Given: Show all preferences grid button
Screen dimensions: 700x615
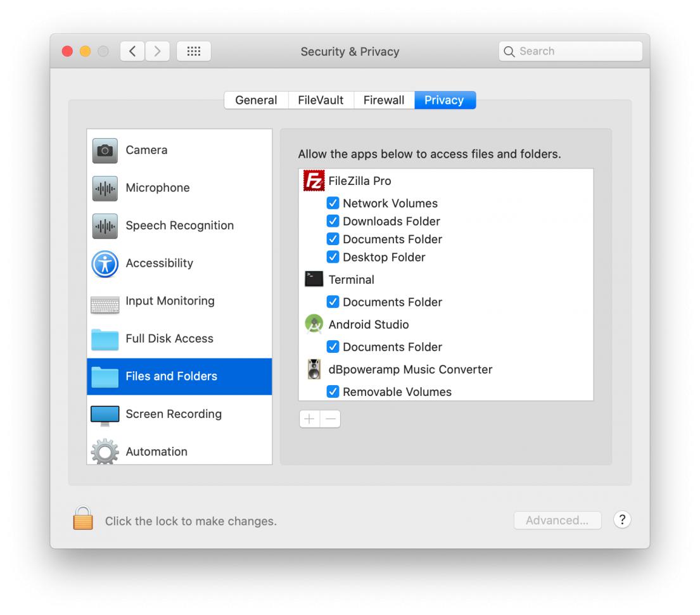Looking at the screenshot, I should (x=193, y=51).
